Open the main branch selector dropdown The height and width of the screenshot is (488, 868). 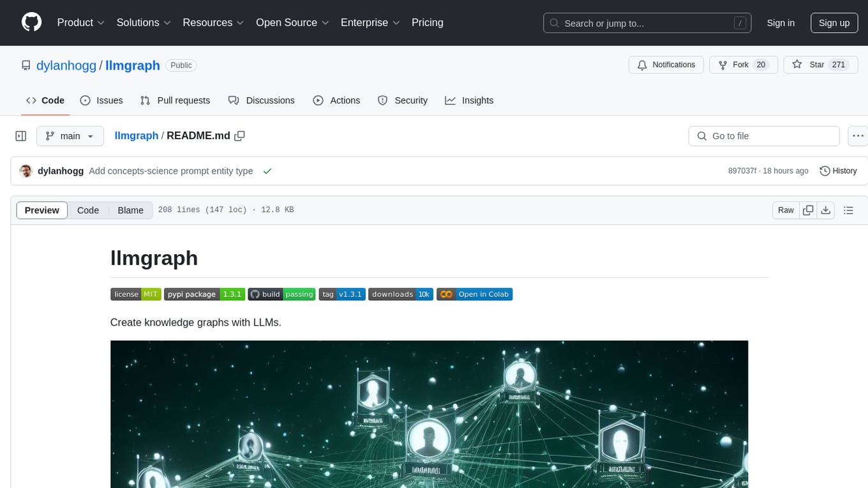coord(70,136)
